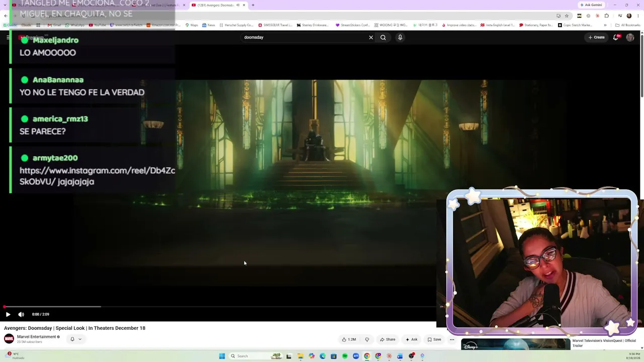Viewport: 644px width, 362px height.
Task: Open the more actions three-dot menu
Action: click(x=452, y=339)
